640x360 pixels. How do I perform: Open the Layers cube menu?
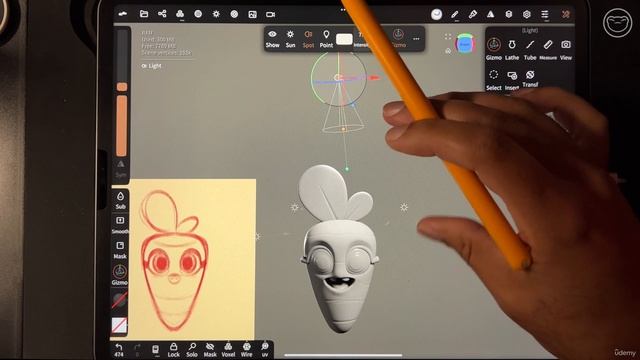click(x=509, y=14)
